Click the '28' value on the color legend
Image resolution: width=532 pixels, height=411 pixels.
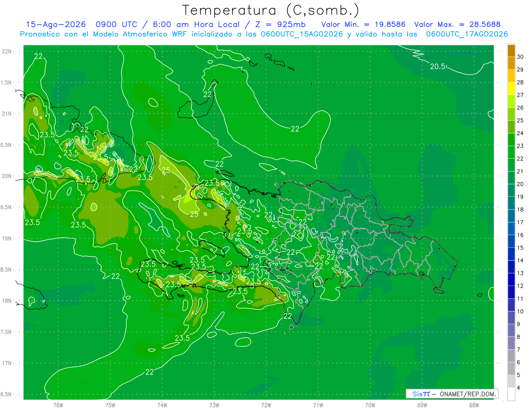(x=520, y=82)
